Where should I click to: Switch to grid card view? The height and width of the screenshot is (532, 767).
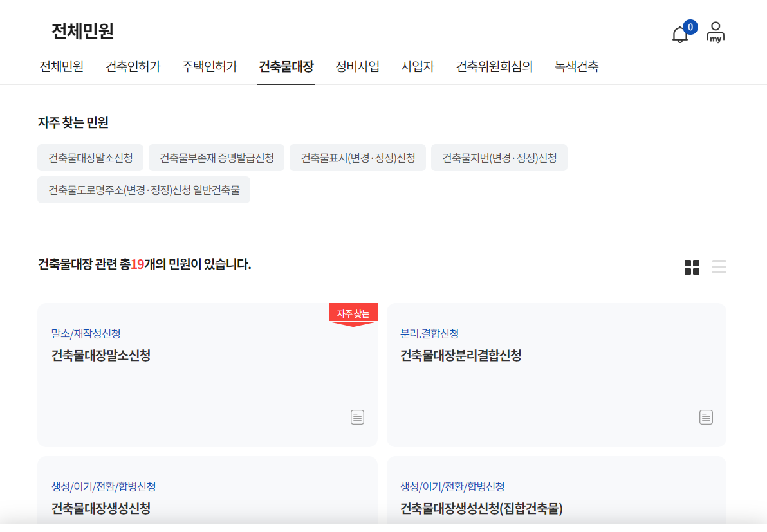pos(692,268)
